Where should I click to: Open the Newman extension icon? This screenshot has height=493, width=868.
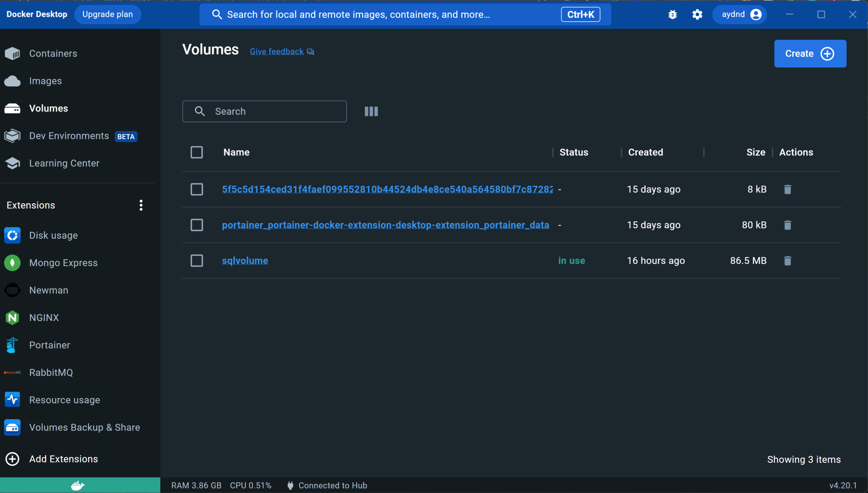coord(12,290)
